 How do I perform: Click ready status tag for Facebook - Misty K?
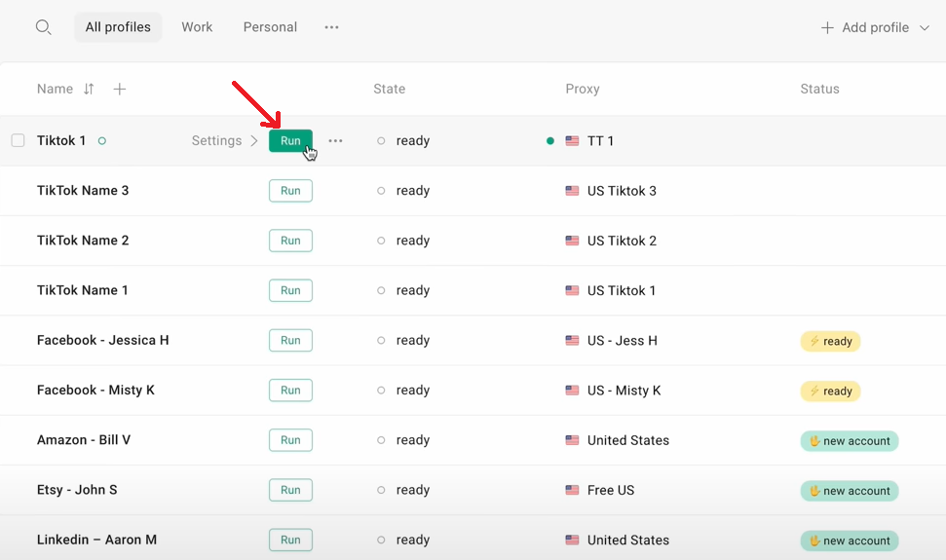(830, 392)
